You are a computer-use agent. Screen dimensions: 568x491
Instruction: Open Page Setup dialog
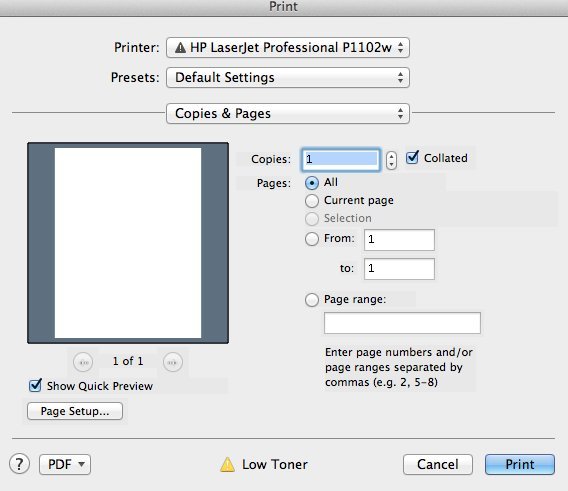pyautogui.click(x=75, y=411)
